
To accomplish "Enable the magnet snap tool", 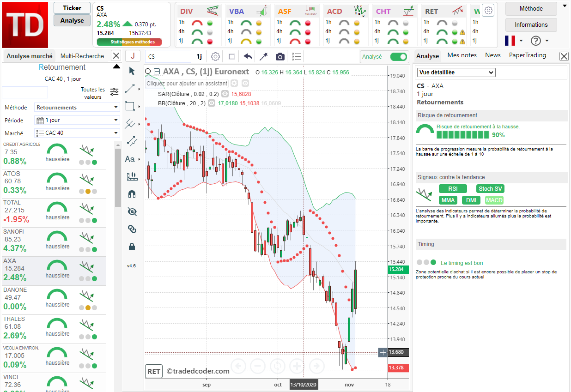I will pos(132,194).
